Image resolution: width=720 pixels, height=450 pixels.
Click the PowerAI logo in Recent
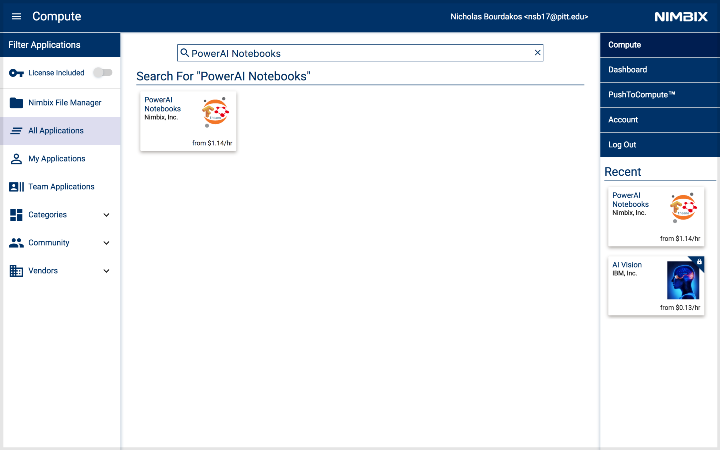pos(683,208)
